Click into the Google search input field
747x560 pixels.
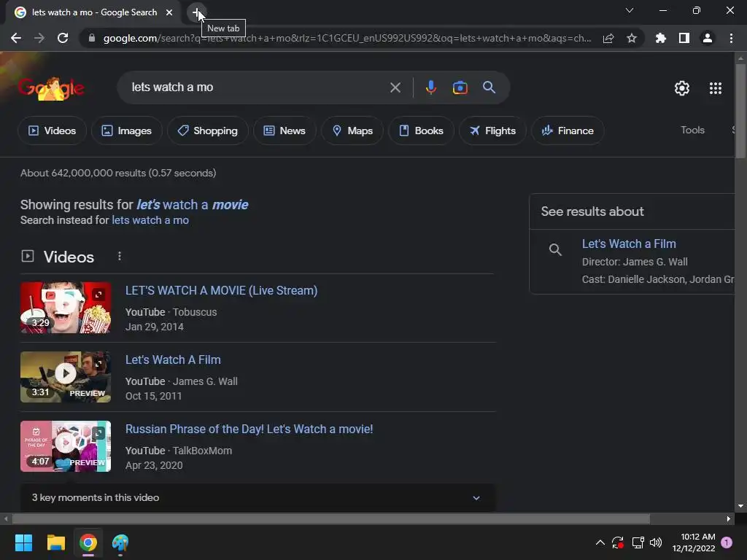[258, 87]
